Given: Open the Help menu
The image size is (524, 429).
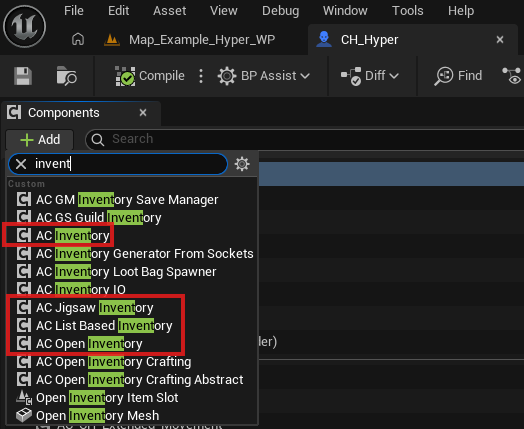Looking at the screenshot, I should pyautogui.click(x=461, y=11).
